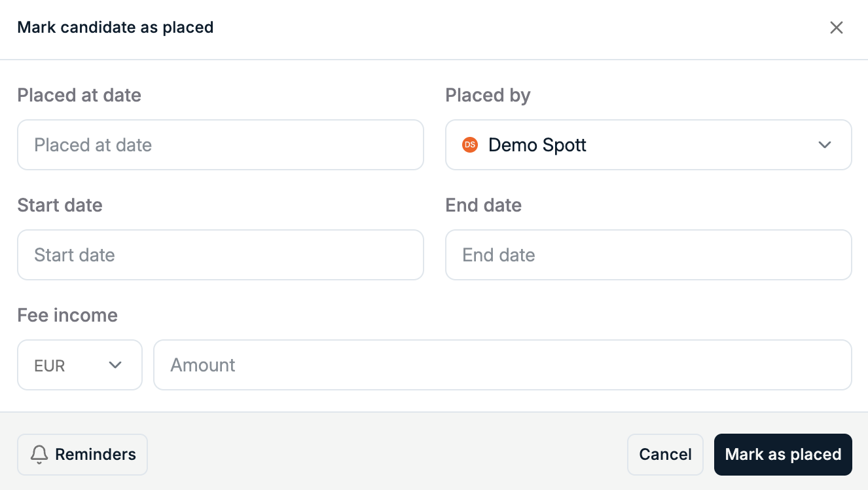Viewport: 868px width, 490px height.
Task: Focus the Placed at date input field
Action: pyautogui.click(x=221, y=145)
